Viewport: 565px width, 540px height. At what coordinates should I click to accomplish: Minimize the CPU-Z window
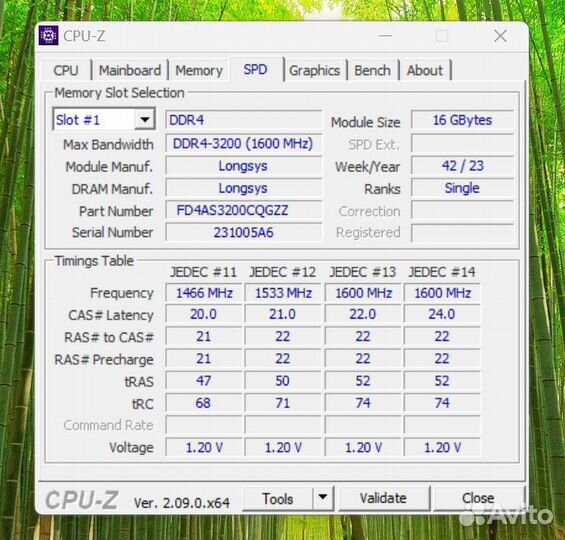pos(385,36)
